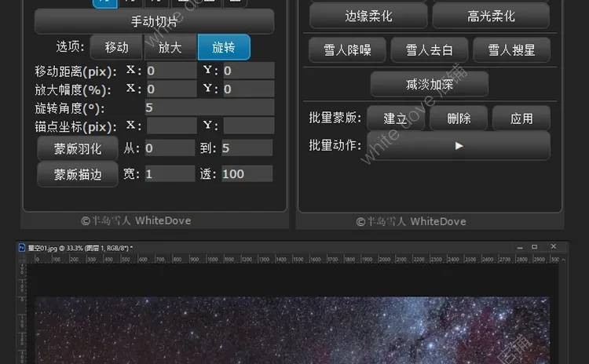This screenshot has width=589, height=364.
Task: Click 删除 to delete batch mask
Action: pyautogui.click(x=459, y=118)
